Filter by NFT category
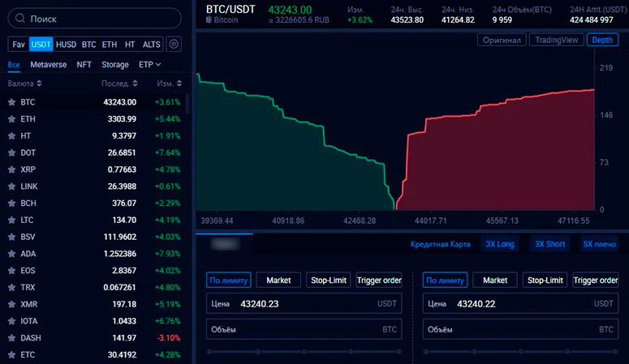 84,65
